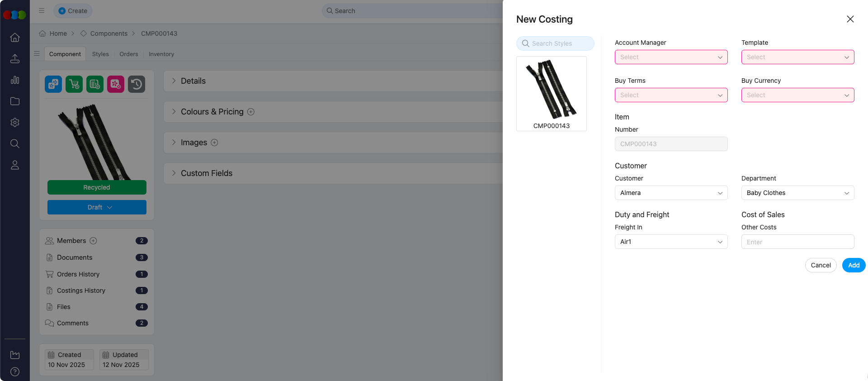Image resolution: width=868 pixels, height=381 pixels.
Task: Click the large zipper component image
Action: [x=97, y=142]
